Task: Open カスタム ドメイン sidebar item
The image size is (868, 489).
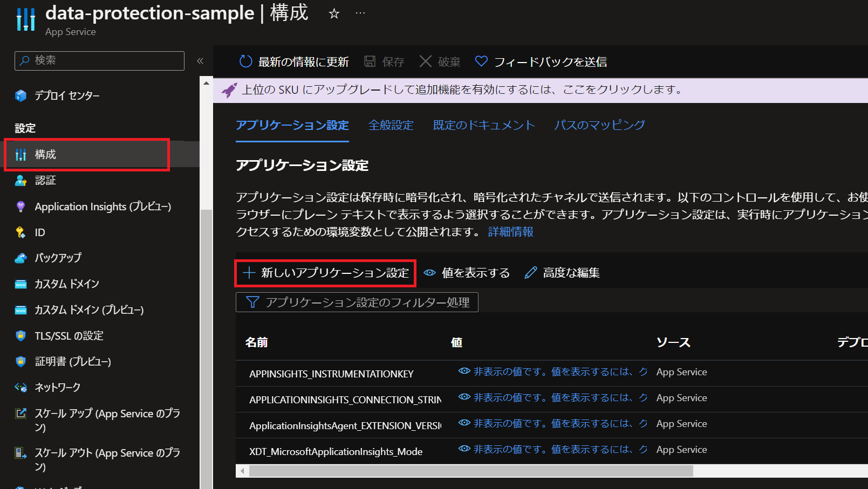Action: tap(67, 284)
